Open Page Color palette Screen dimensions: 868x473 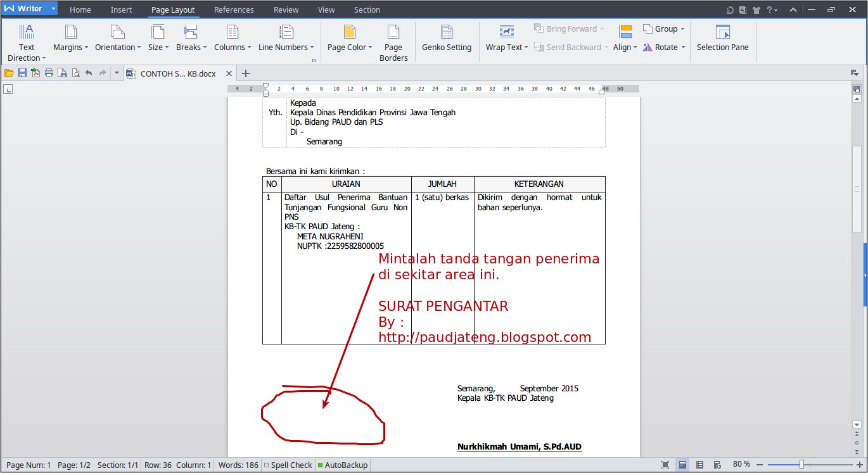pyautogui.click(x=350, y=38)
